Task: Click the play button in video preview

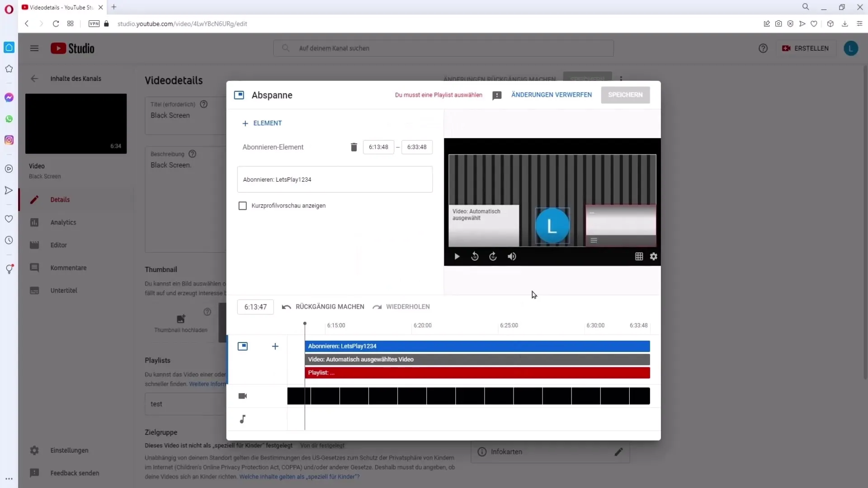Action: pyautogui.click(x=457, y=256)
